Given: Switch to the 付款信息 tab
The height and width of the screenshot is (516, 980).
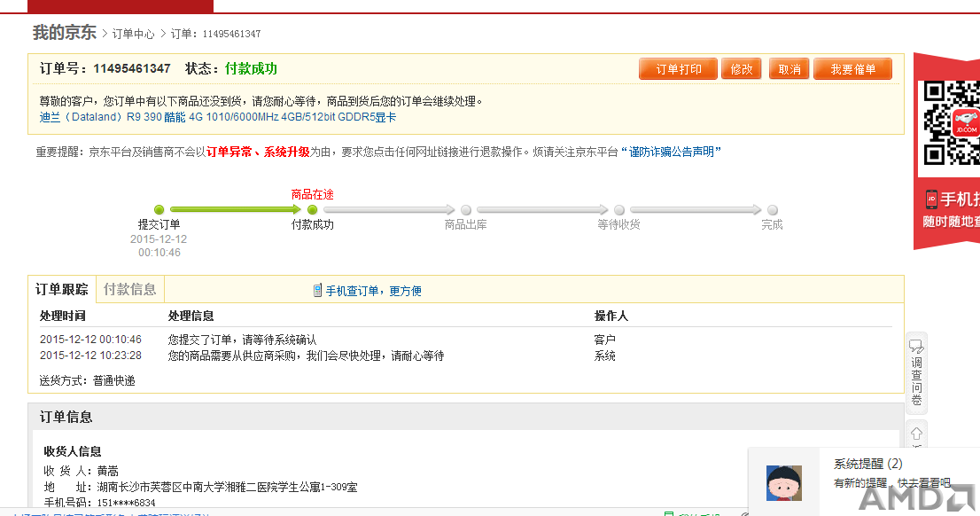Looking at the screenshot, I should click(x=130, y=289).
